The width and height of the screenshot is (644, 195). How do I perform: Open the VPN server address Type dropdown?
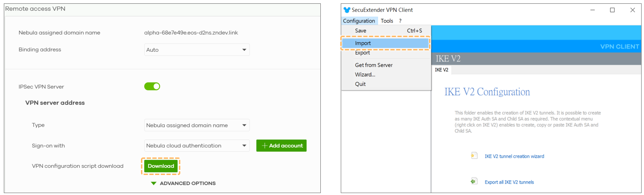pyautogui.click(x=197, y=126)
